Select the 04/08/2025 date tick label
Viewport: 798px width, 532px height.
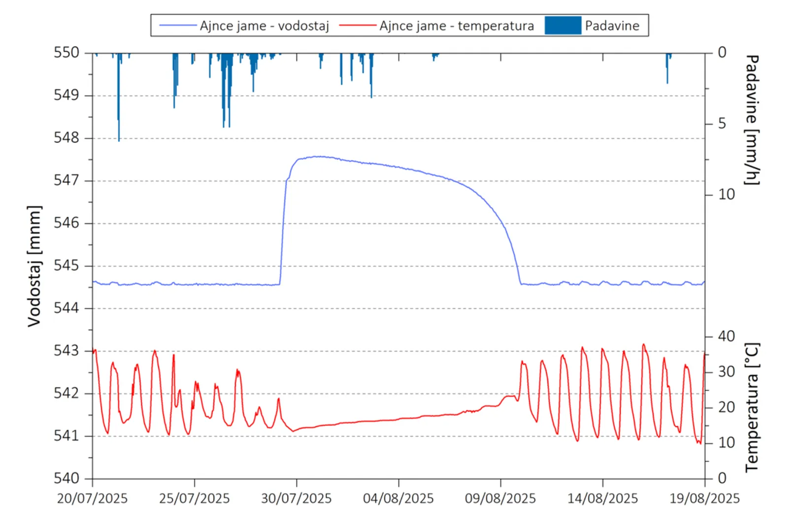tap(398, 499)
